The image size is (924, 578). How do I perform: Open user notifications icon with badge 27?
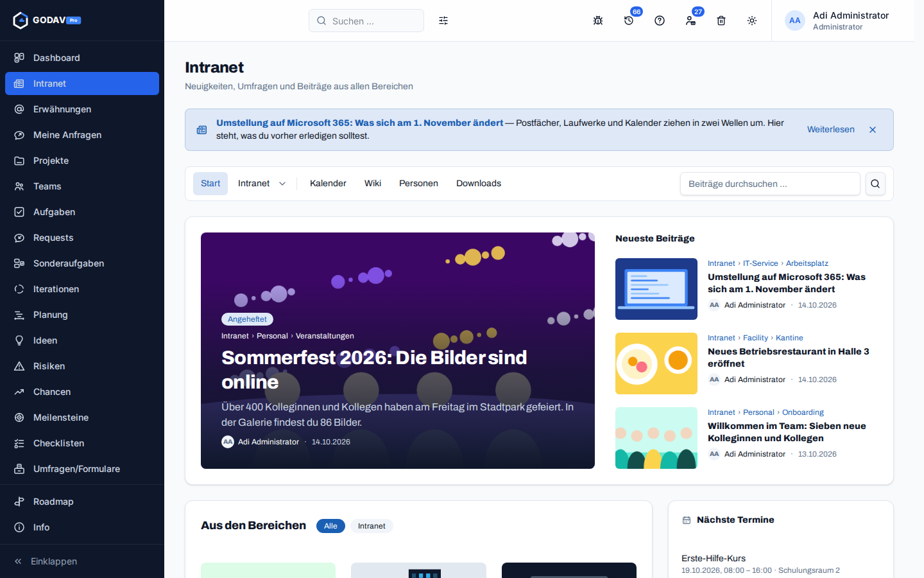pyautogui.click(x=690, y=21)
